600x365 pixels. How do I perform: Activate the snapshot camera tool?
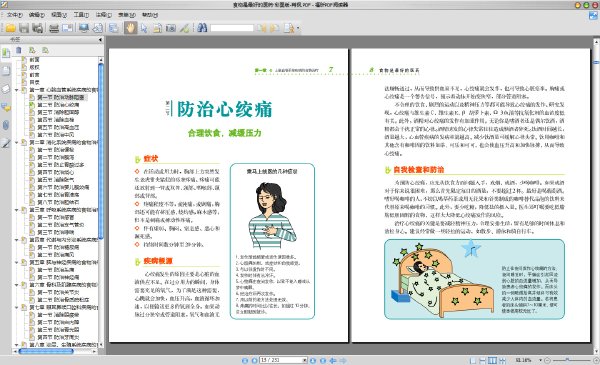point(171,28)
